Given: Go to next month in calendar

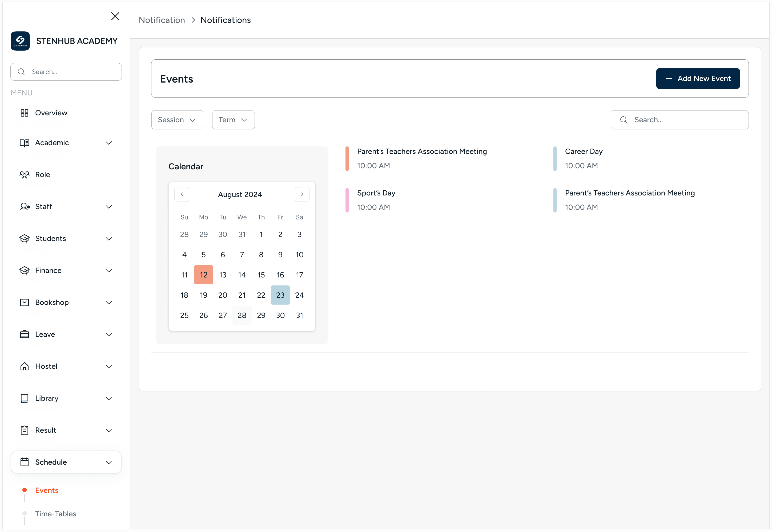Looking at the screenshot, I should click(302, 194).
